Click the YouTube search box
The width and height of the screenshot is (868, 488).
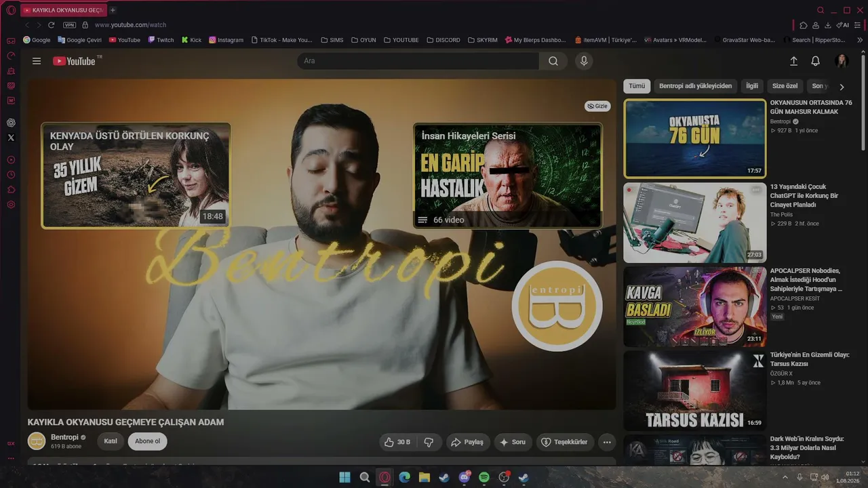(x=418, y=61)
